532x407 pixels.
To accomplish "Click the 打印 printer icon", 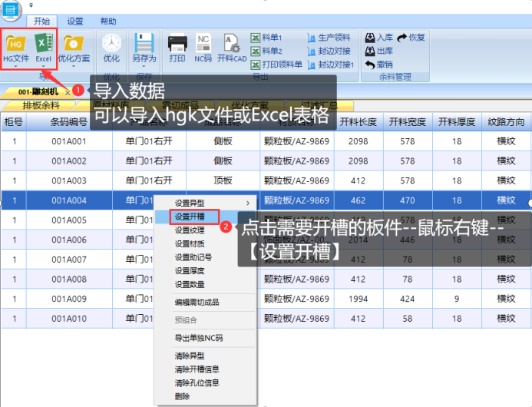I will 177,44.
